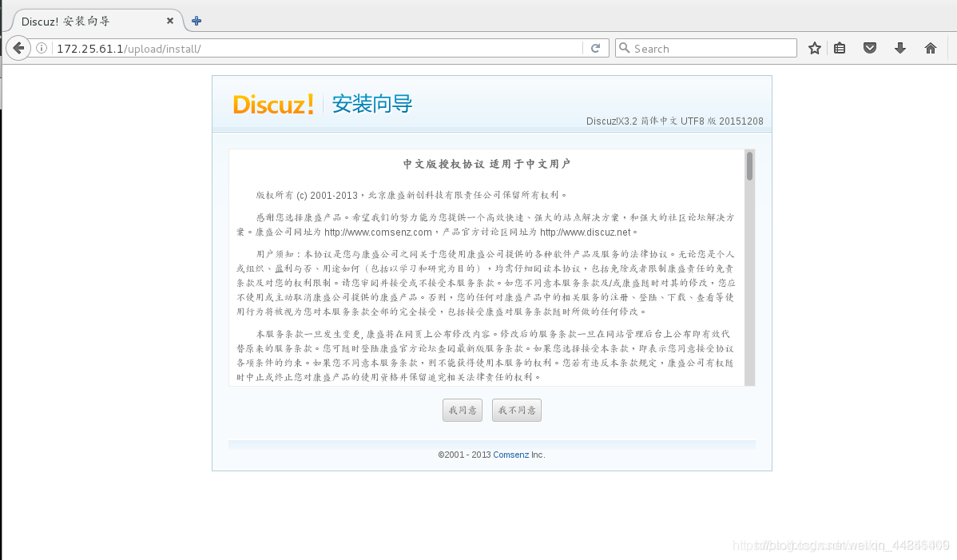Click version text Discuz!X3.2 简体中文 UTF8 版 20151208
957x560 pixels.
[x=674, y=121]
